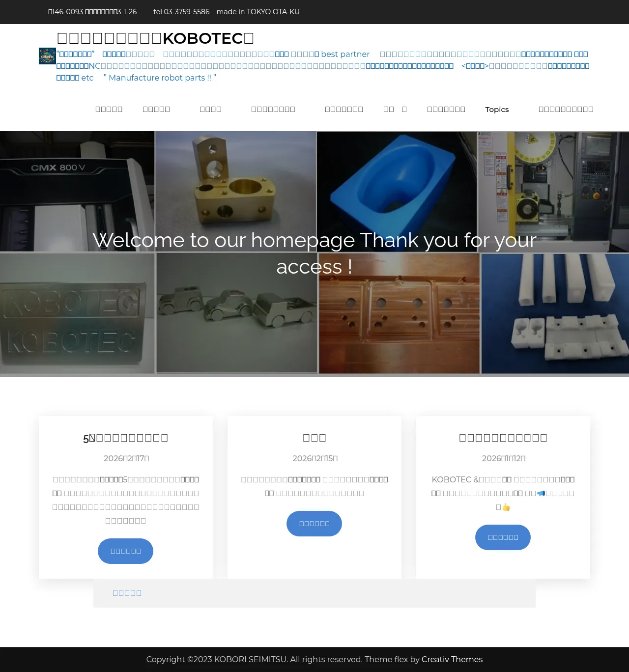Screen dimensions: 629x672
Task: Click the blue link in the gray bar
Action: [127, 593]
